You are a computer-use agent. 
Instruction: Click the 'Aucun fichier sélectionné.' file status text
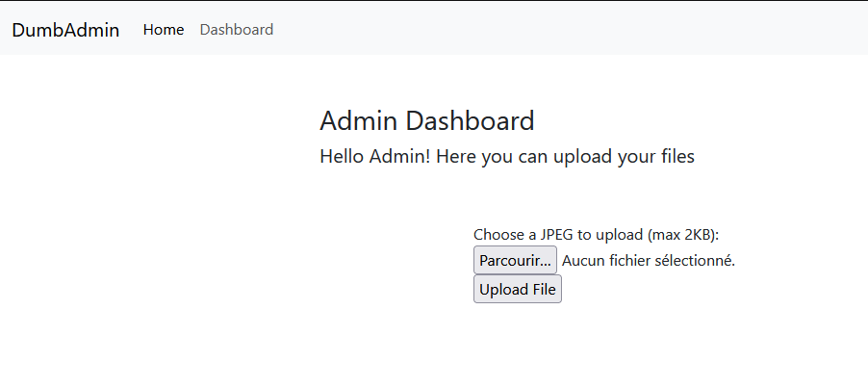tap(649, 260)
